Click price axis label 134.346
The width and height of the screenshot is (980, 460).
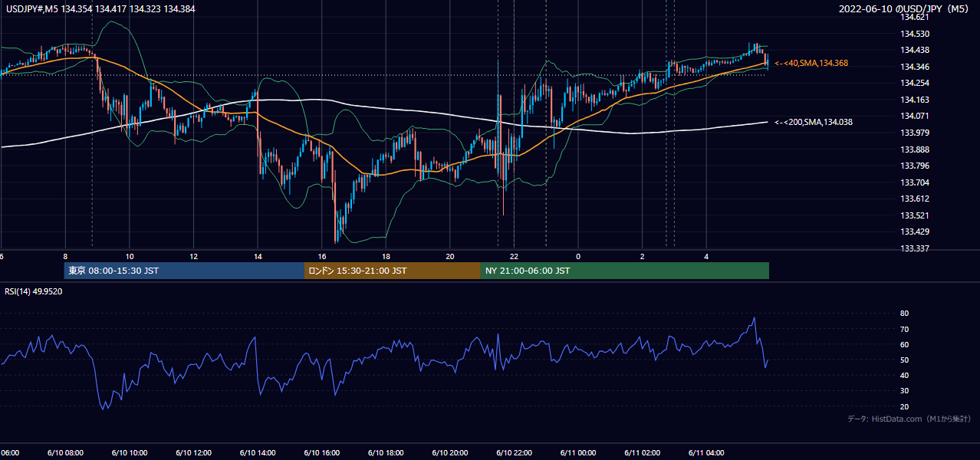[x=914, y=67]
